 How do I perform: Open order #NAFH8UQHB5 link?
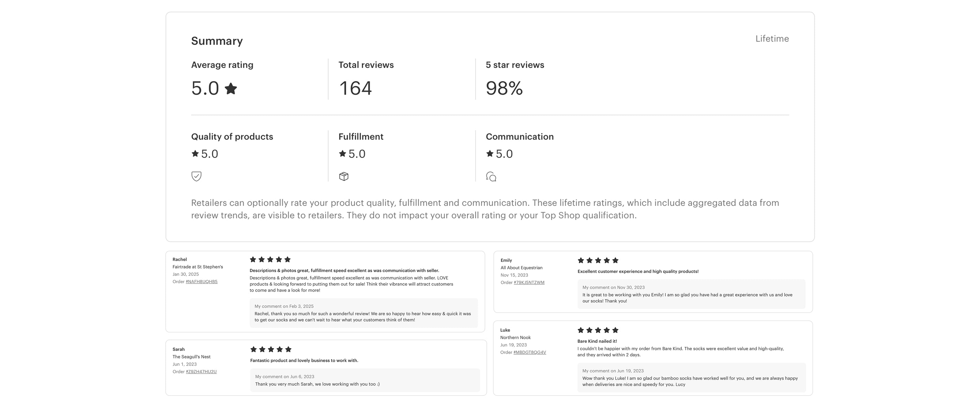[202, 282]
